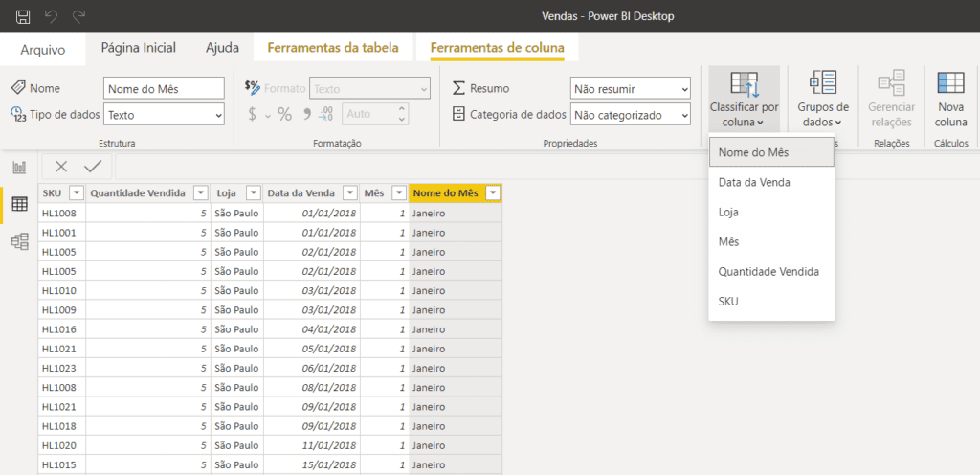Viewport: 980px width, 475px height.
Task: Cancel formula with the X icon
Action: (61, 166)
